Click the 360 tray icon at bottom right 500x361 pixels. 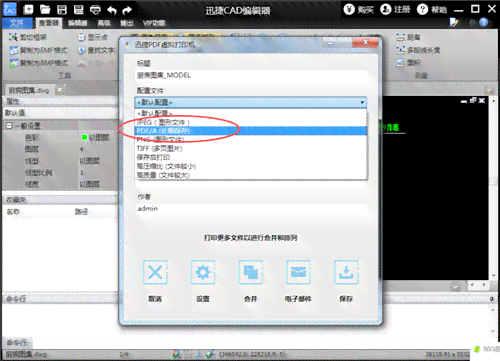click(477, 349)
